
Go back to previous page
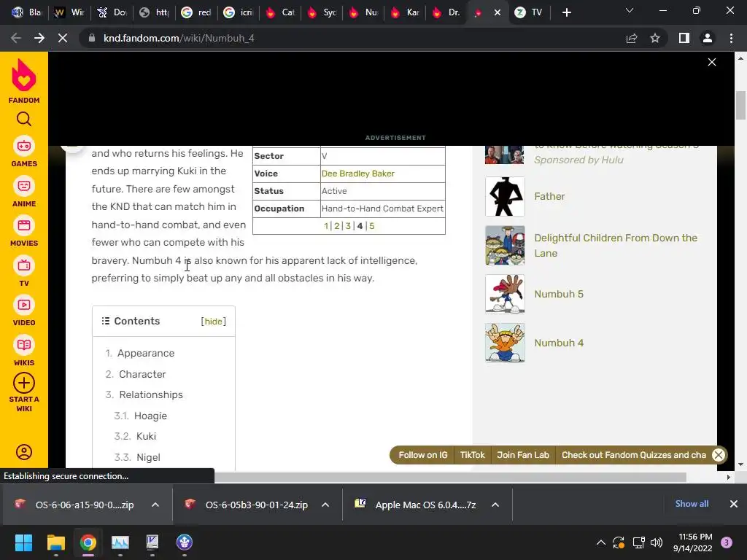[x=16, y=38]
